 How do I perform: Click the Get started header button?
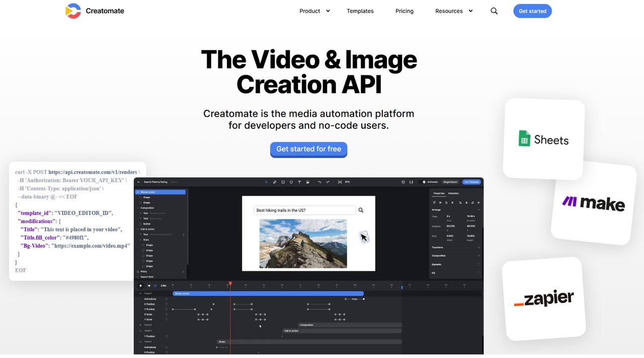pos(532,11)
